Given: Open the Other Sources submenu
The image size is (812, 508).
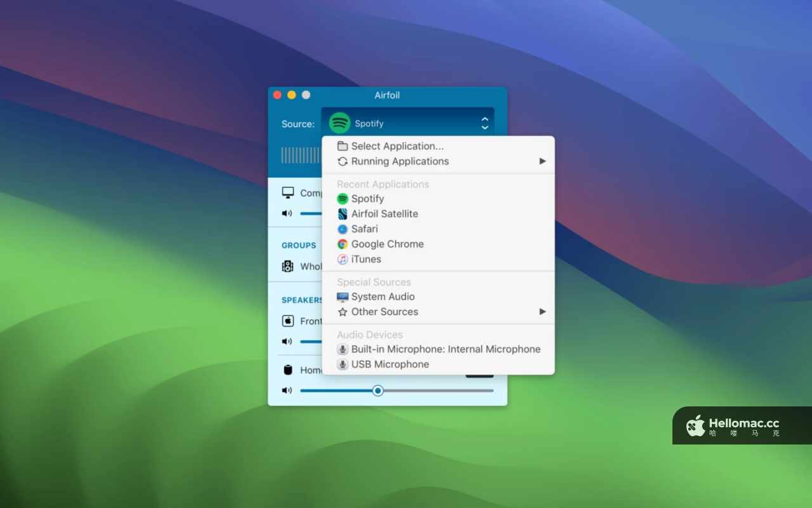Looking at the screenshot, I should coord(438,312).
